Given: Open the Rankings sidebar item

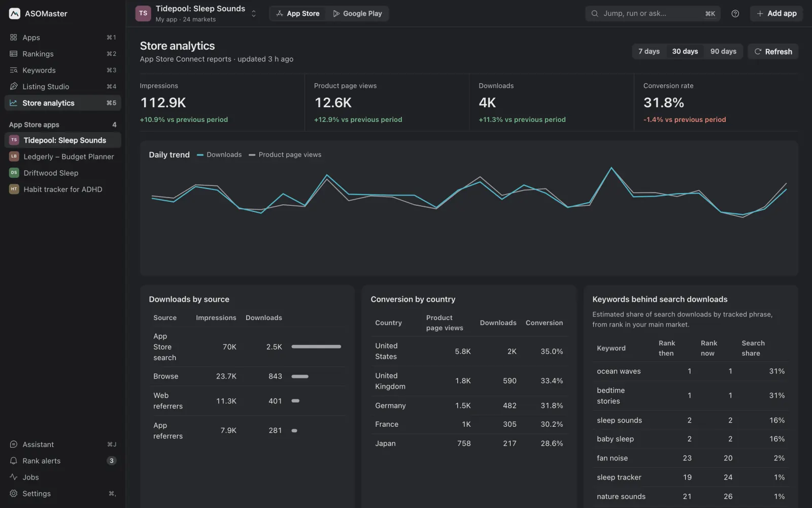Looking at the screenshot, I should 63,54.
